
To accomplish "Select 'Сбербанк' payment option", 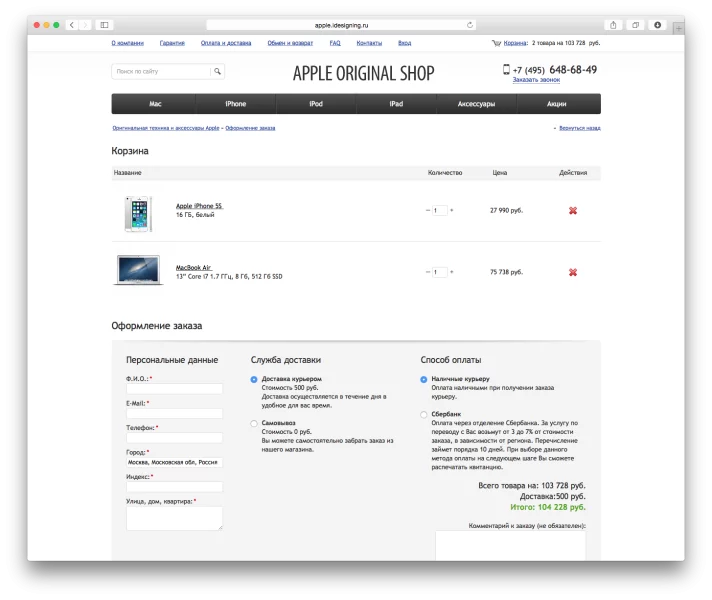I will tap(424, 414).
